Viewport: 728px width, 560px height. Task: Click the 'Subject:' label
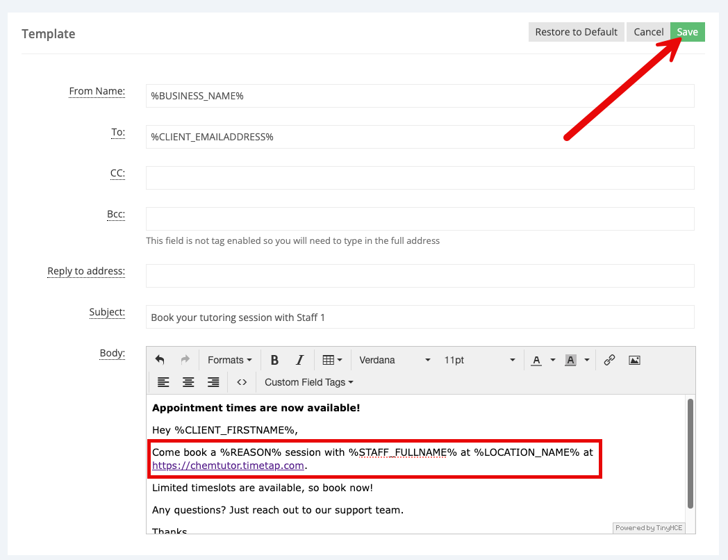click(107, 312)
